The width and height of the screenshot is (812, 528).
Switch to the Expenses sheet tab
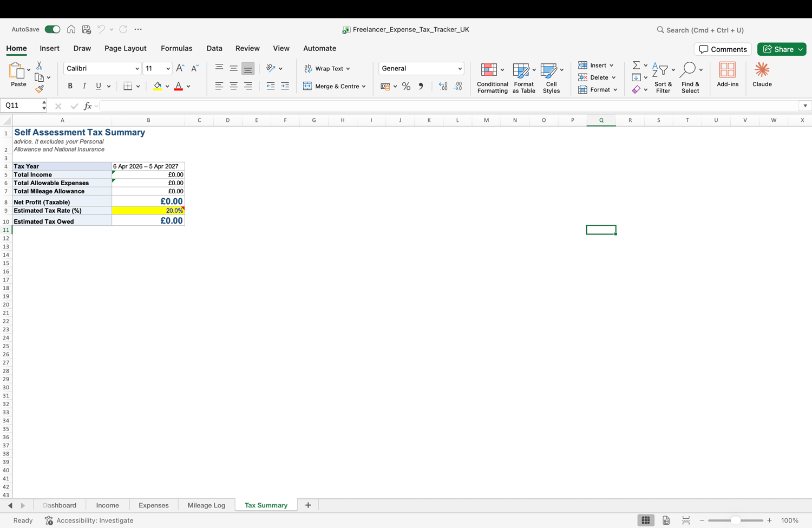tap(154, 505)
